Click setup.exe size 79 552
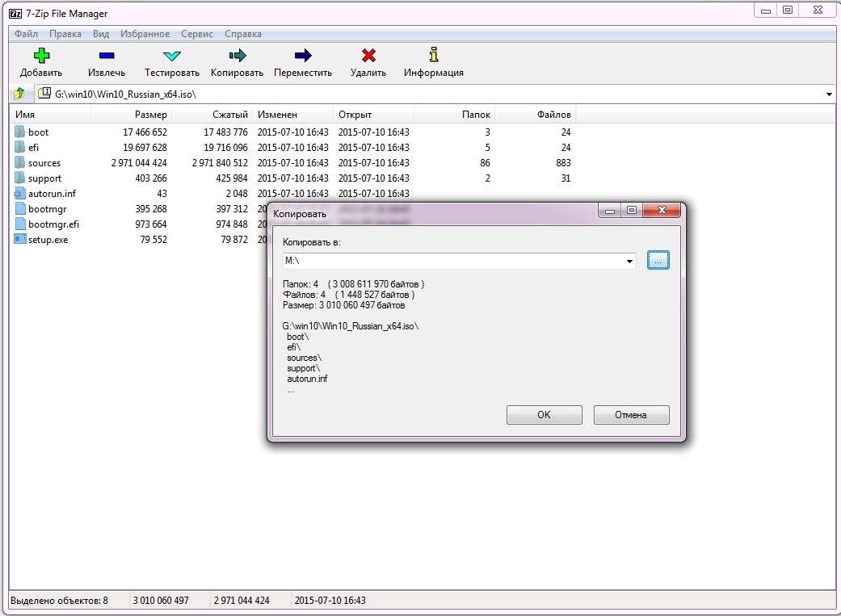This screenshot has height=616, width=841. (153, 240)
